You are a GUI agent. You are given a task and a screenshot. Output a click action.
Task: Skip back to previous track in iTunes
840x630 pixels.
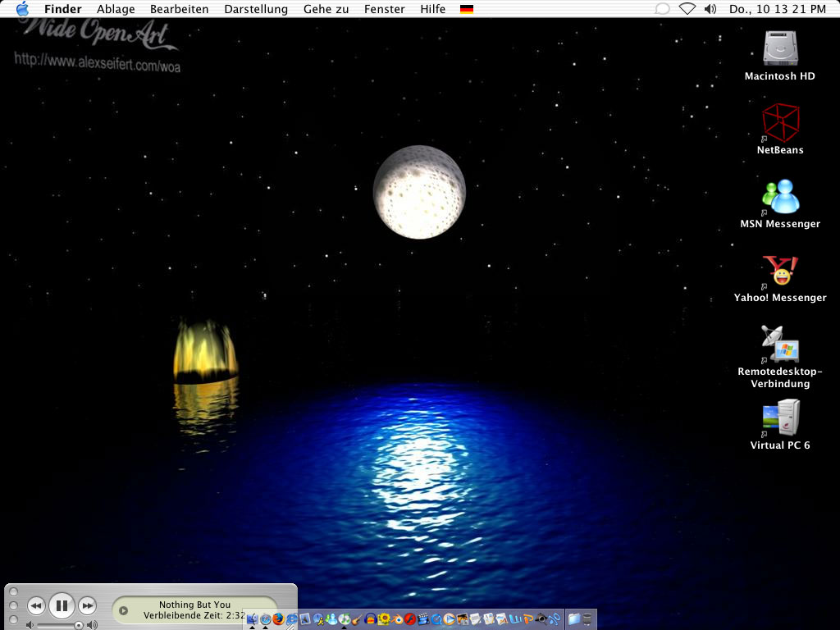coord(36,606)
